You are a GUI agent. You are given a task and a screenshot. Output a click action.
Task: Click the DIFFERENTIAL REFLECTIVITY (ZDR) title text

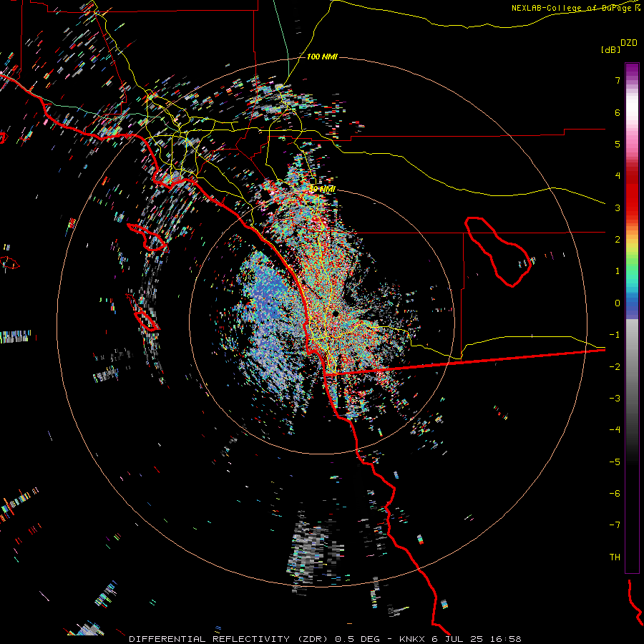coord(228,639)
